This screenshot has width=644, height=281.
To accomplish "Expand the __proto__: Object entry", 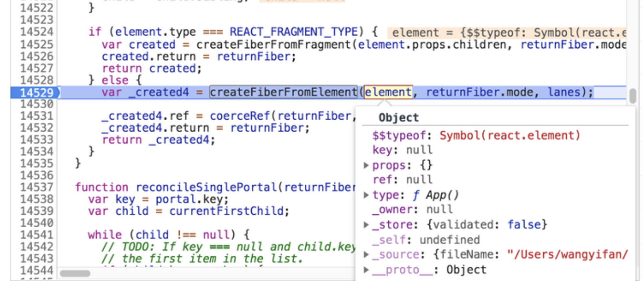I will (x=366, y=270).
